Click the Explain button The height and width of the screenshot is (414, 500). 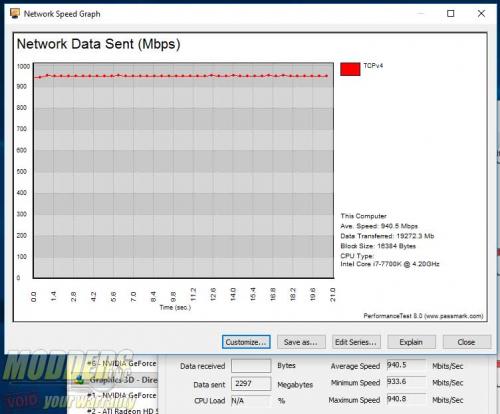tap(411, 342)
